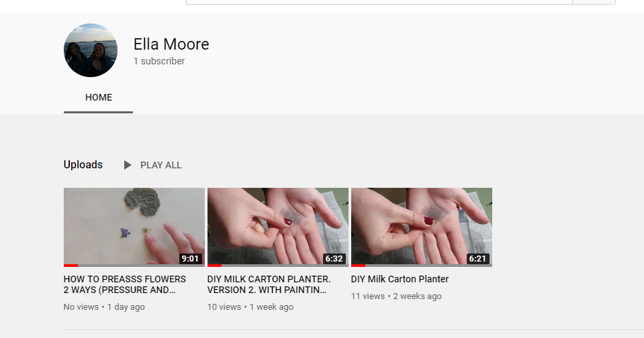The height and width of the screenshot is (338, 644).
Task: Click the Ella Moore channel name
Action: pyautogui.click(x=171, y=44)
